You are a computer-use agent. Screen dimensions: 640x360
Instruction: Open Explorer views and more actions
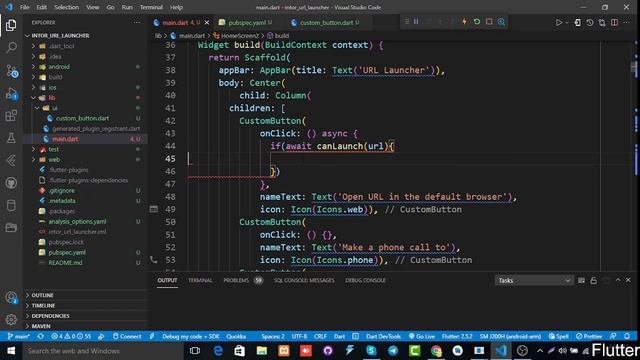[137, 22]
